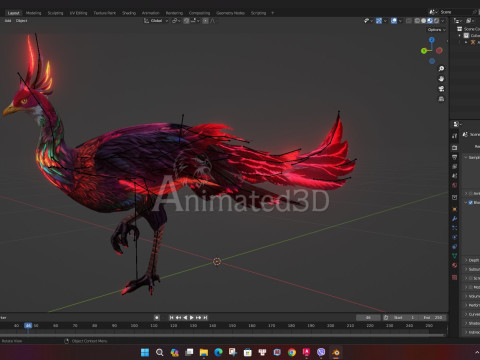
Task: Click the blue playhead frame marker
Action: click(28, 325)
